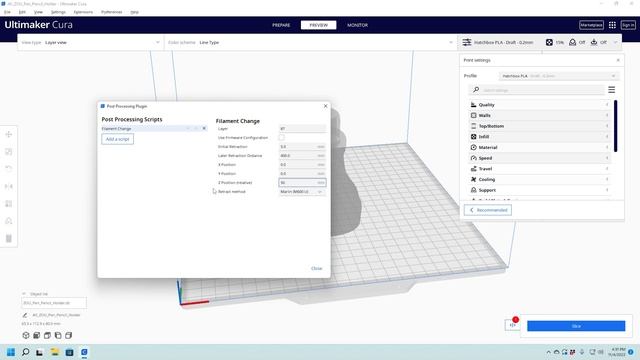Select the Scale tool in left toolbar
Screen dimensions: 640x360
(x=9, y=152)
